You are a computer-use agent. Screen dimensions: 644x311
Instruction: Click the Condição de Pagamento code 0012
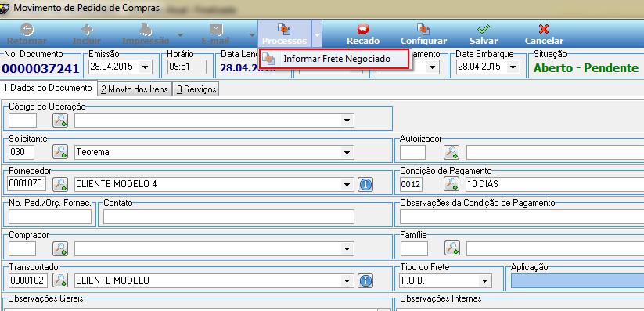(411, 184)
